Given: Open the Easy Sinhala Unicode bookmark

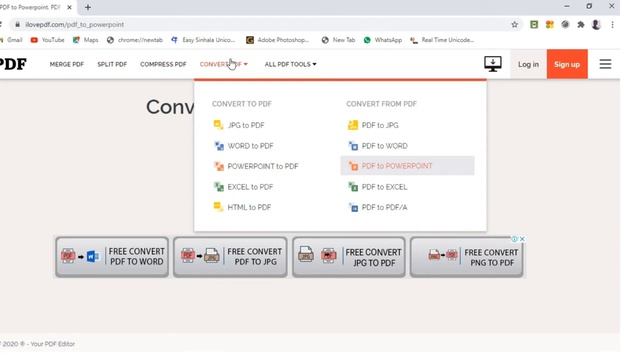Looking at the screenshot, I should coord(203,40).
